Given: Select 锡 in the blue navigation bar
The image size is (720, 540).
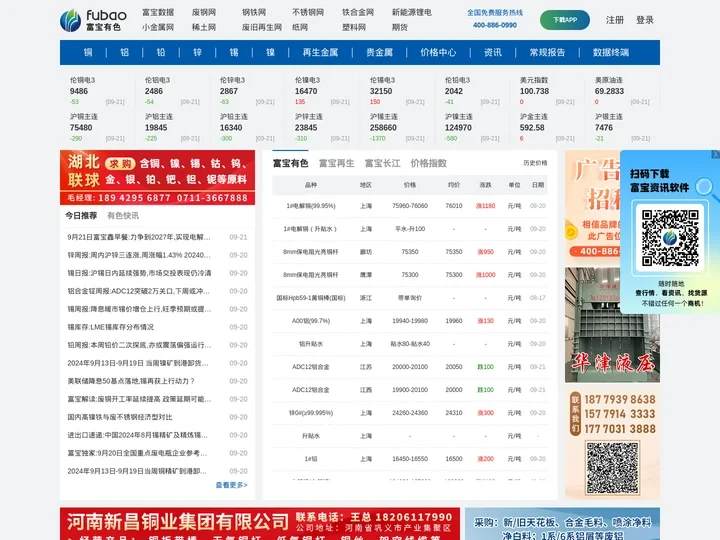Looking at the screenshot, I should point(234,52).
